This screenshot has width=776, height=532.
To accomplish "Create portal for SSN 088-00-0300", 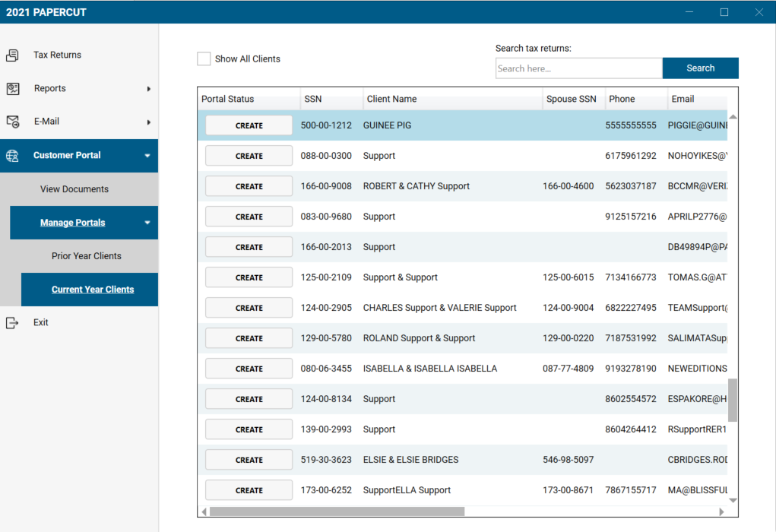I will coord(249,156).
